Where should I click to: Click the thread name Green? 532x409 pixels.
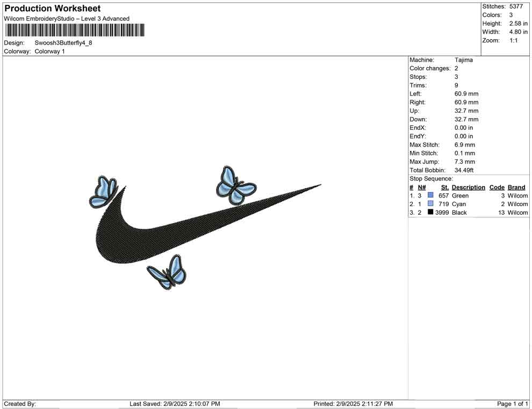(460, 196)
